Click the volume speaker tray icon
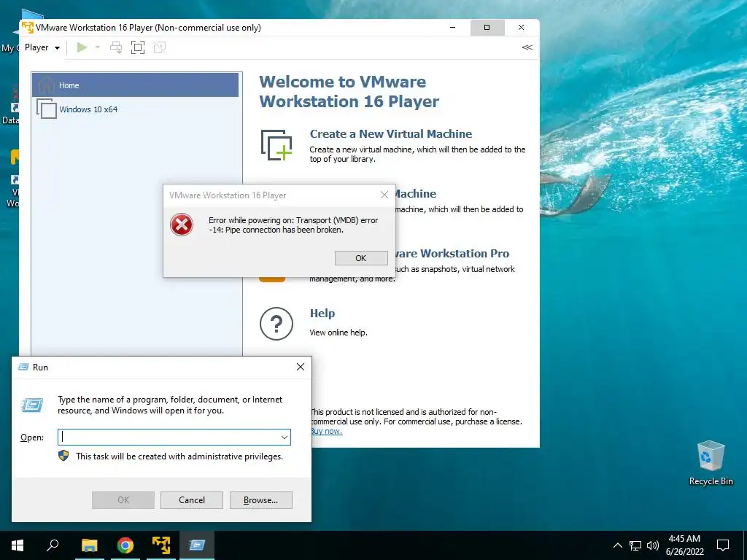 tap(653, 545)
